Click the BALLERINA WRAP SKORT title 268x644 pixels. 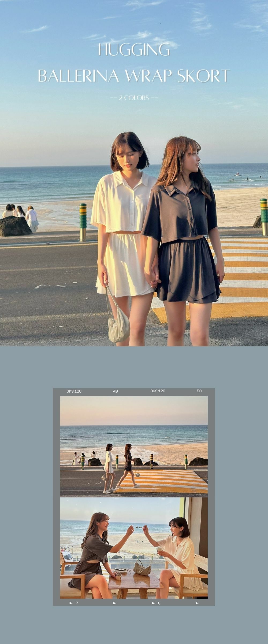pos(134,76)
